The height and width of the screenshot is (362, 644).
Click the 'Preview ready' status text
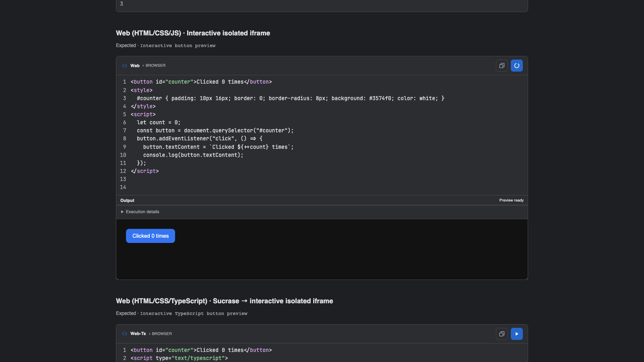click(x=511, y=200)
